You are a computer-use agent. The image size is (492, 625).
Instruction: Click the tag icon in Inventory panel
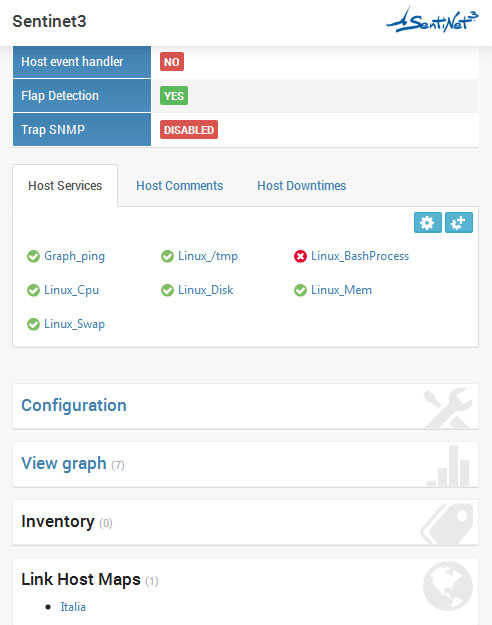click(447, 524)
